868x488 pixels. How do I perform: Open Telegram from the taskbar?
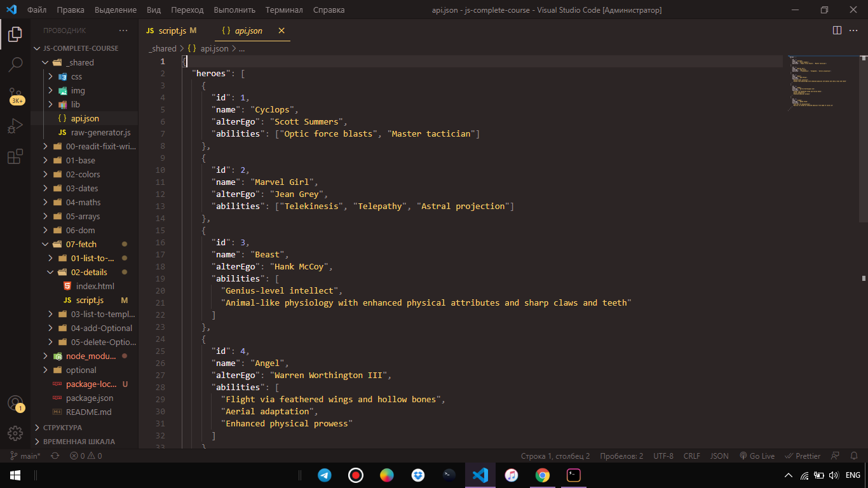(325, 475)
